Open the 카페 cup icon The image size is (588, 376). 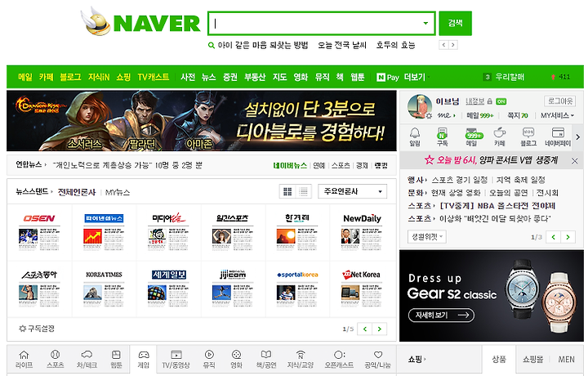coord(500,137)
